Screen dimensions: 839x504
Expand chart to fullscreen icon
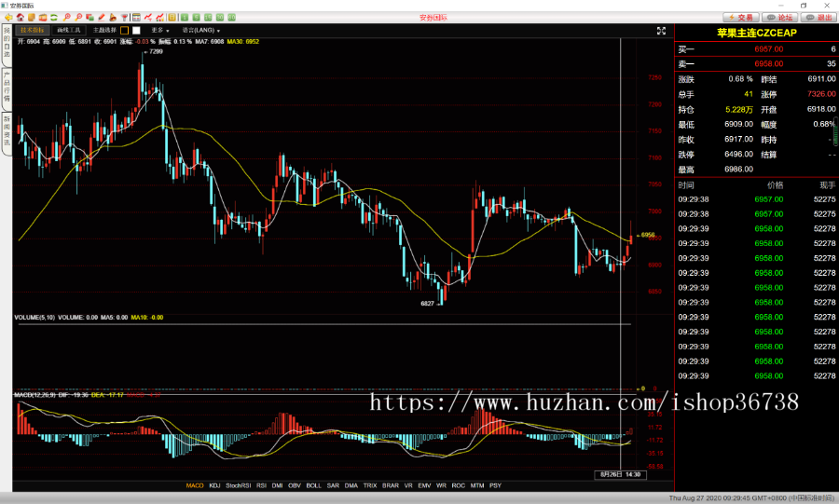(x=661, y=31)
